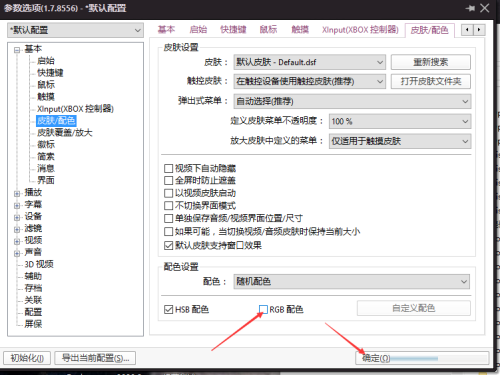Check the RGB 配色 checkbox
500x375 pixels.
point(263,310)
